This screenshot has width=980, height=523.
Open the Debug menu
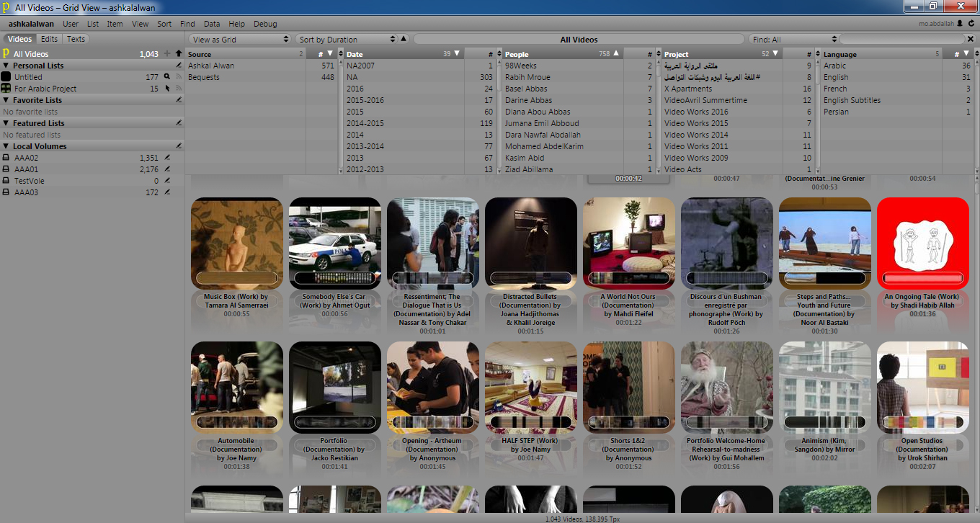(265, 24)
